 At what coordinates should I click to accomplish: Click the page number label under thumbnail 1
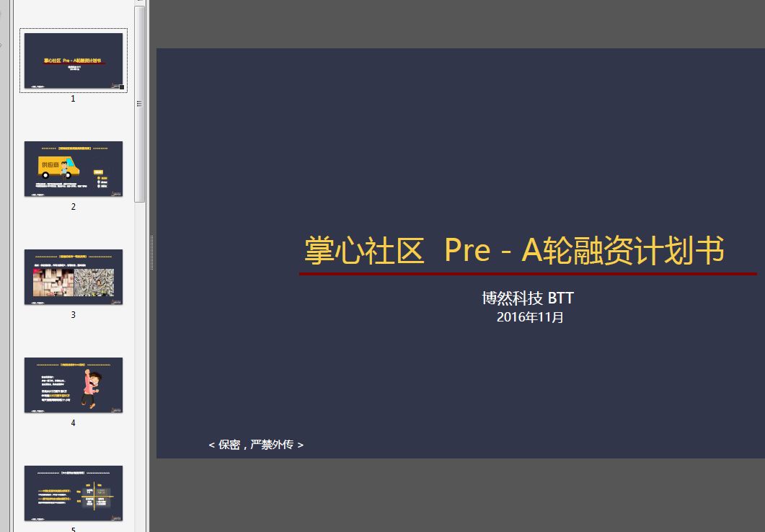point(72,98)
